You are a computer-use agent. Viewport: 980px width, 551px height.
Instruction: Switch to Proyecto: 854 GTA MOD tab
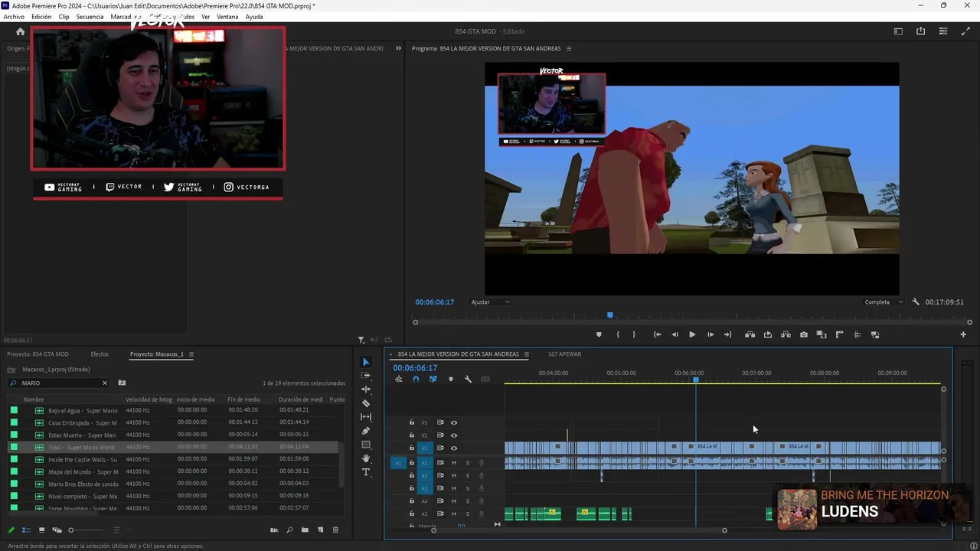point(38,354)
